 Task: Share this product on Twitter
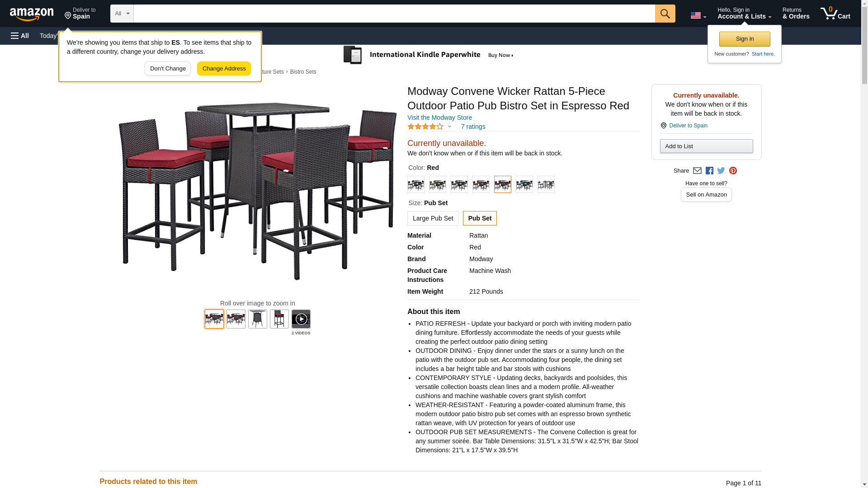(x=721, y=171)
